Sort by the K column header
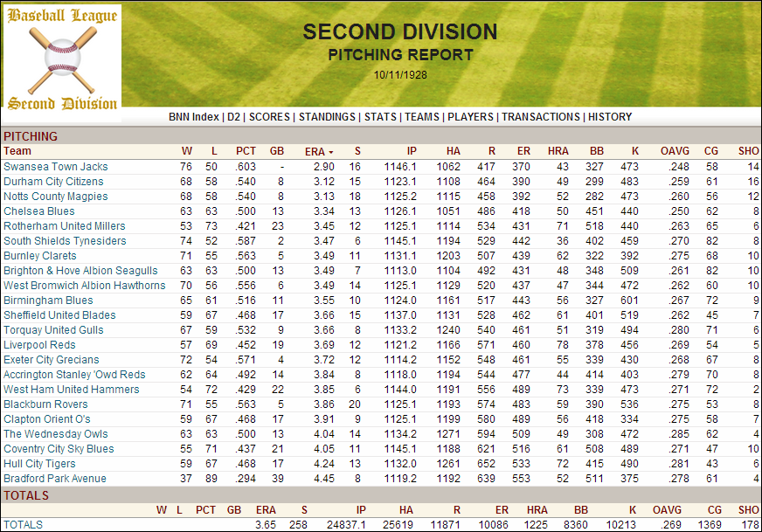 pos(635,151)
